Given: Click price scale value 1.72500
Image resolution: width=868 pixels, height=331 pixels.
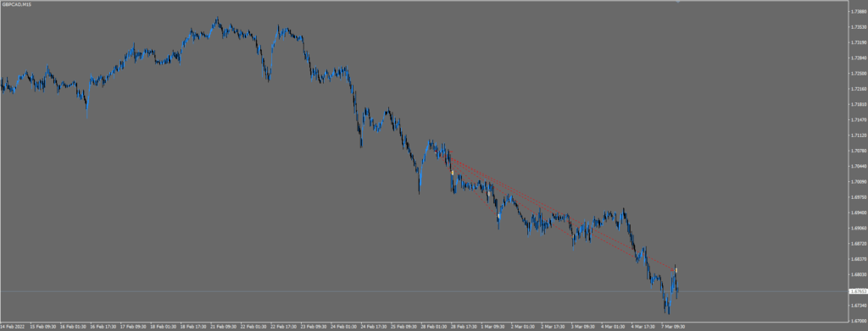Looking at the screenshot, I should pyautogui.click(x=860, y=73).
